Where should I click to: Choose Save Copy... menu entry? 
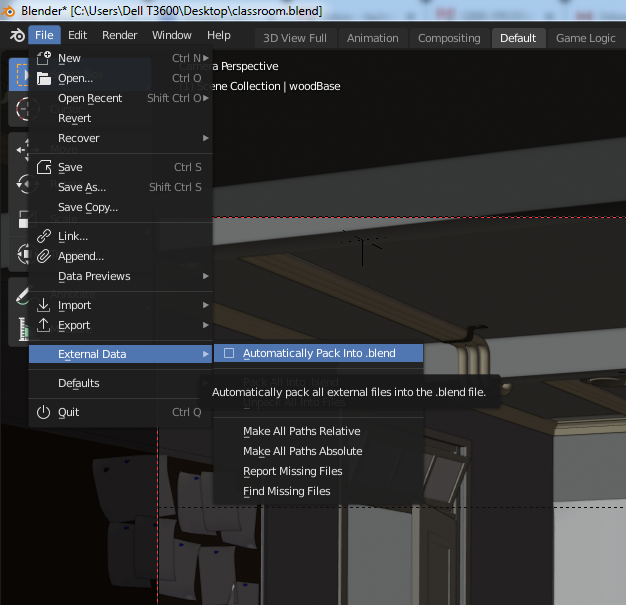(x=120, y=207)
